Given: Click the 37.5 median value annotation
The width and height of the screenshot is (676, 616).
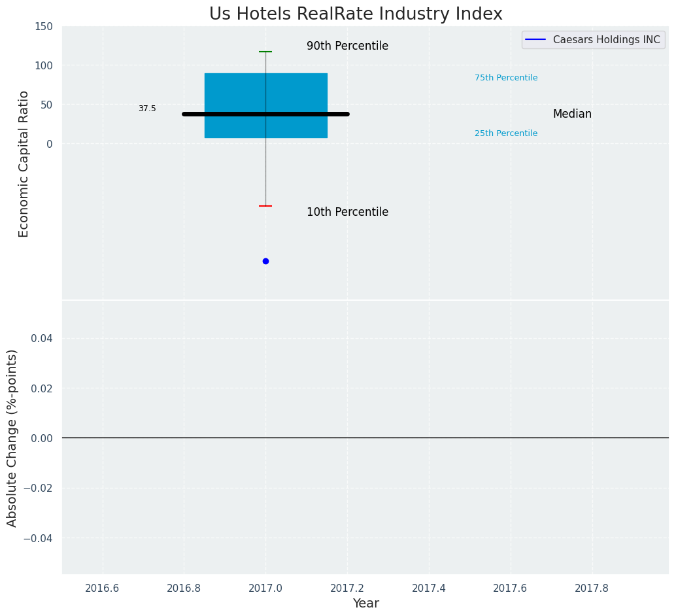Looking at the screenshot, I should point(147,109).
